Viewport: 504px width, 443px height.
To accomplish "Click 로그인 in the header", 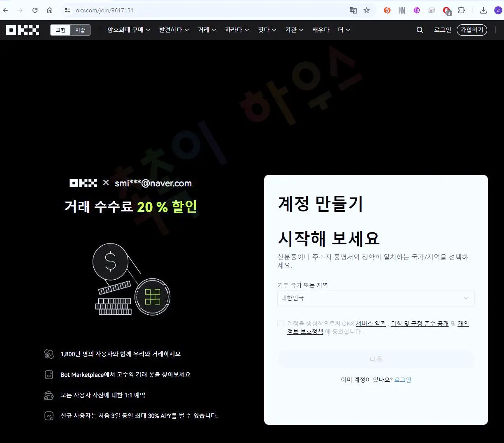I will click(x=443, y=30).
